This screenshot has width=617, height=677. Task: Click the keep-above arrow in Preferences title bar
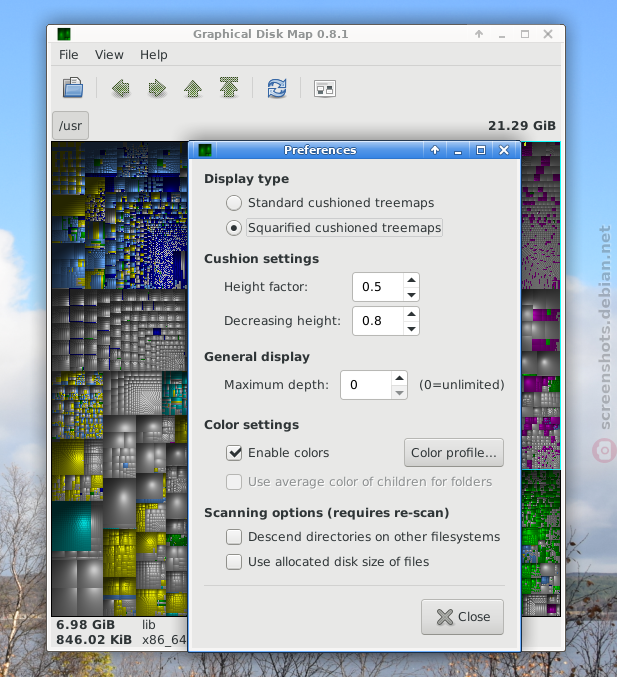(x=435, y=150)
